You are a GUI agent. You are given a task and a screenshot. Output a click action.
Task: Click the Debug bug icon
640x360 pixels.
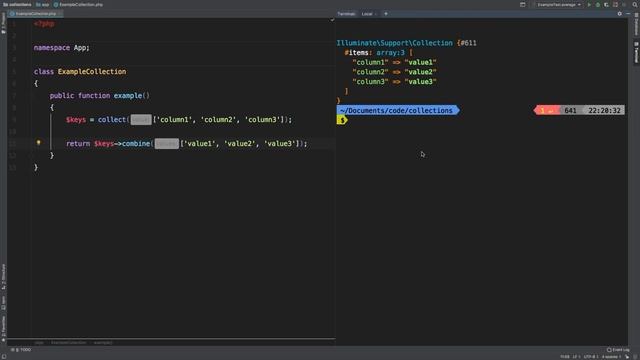click(x=598, y=4)
